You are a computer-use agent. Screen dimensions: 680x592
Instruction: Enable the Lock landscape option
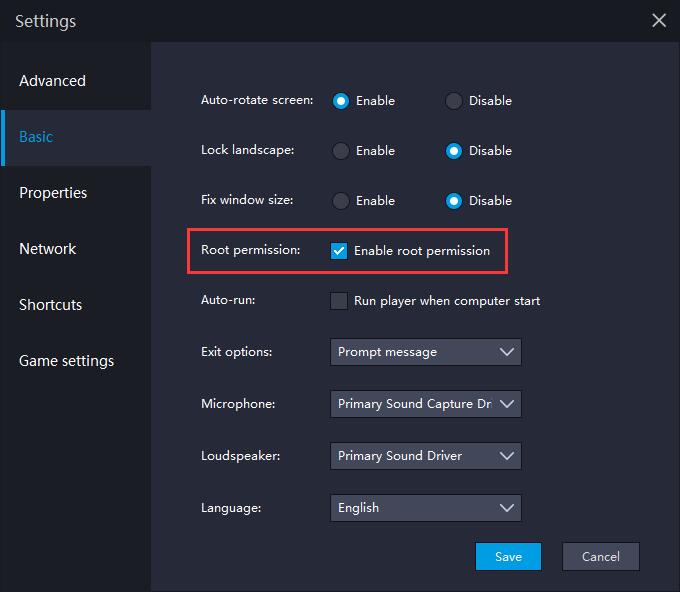pos(341,151)
